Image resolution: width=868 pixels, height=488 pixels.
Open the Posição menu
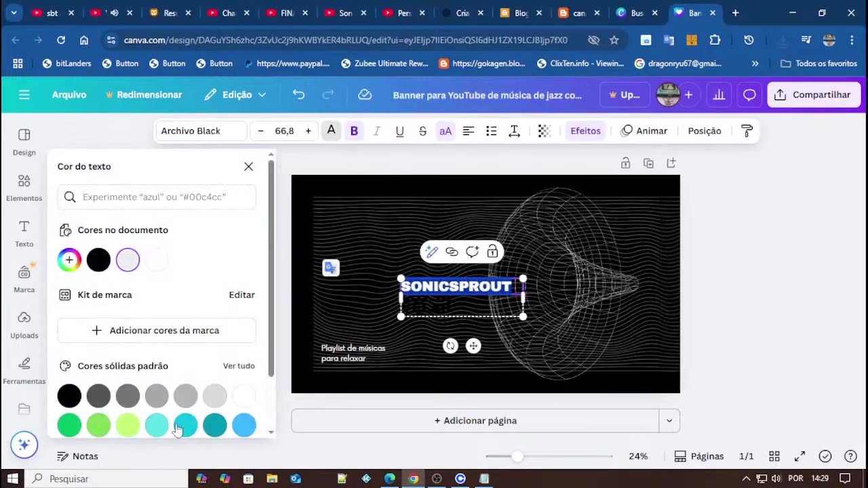(x=705, y=131)
